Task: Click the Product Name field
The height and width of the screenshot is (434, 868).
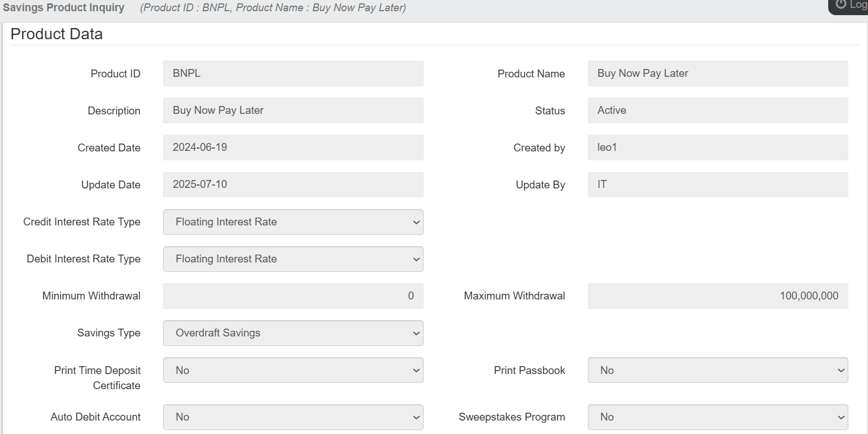Action: (x=717, y=73)
